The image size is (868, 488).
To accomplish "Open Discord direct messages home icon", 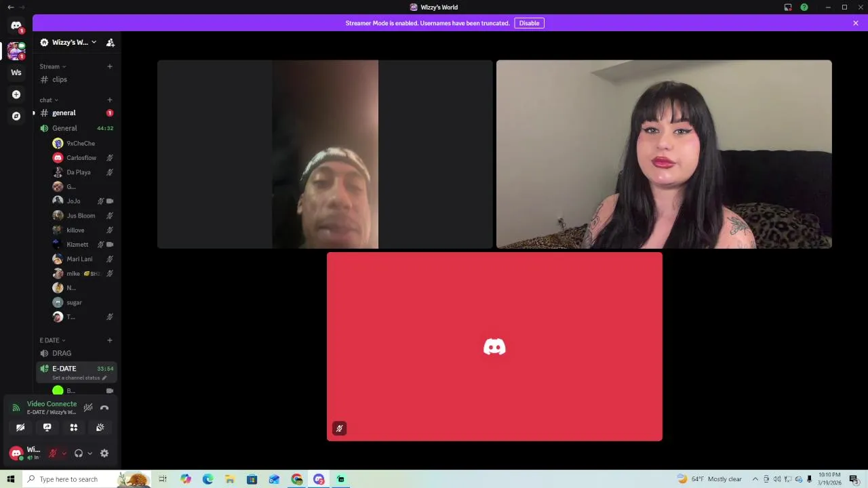I will [16, 26].
